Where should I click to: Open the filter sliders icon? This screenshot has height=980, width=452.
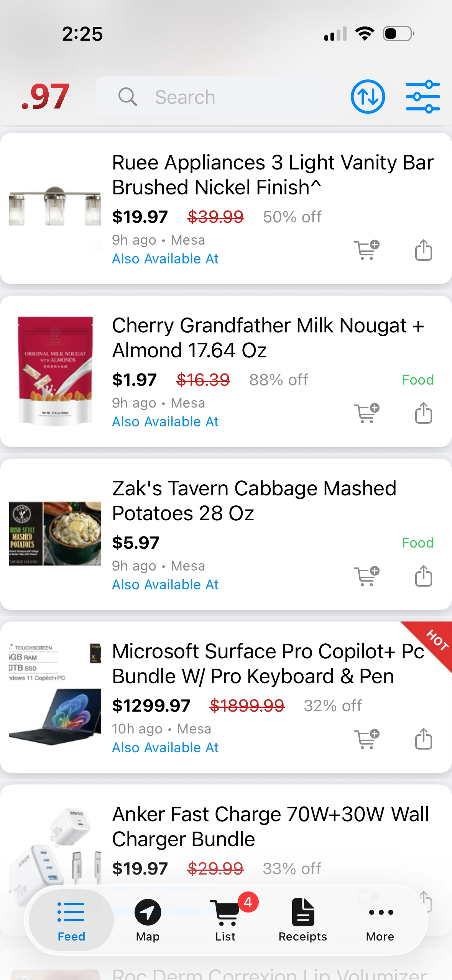[x=423, y=97]
